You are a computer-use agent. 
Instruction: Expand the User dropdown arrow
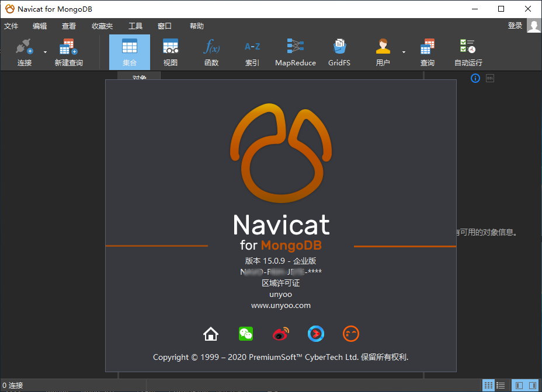coord(404,52)
